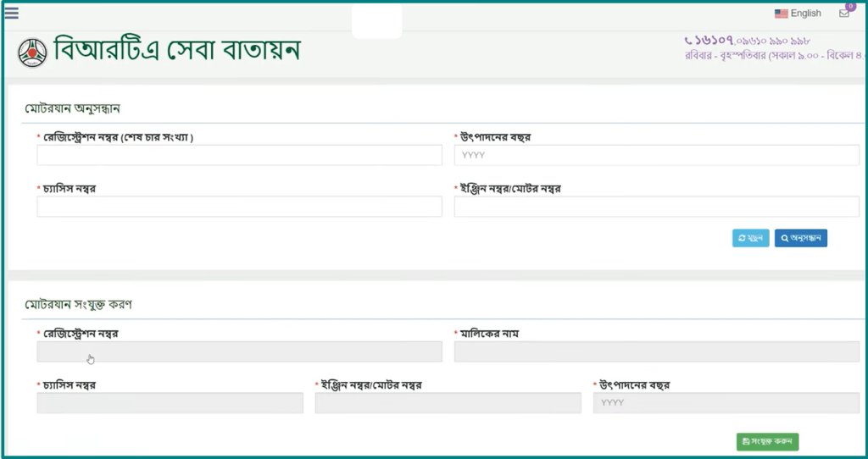Viewport: 868px width, 459px height.
Task: Focus the search section উৎপাদনের বছর YYYY field
Action: click(657, 155)
